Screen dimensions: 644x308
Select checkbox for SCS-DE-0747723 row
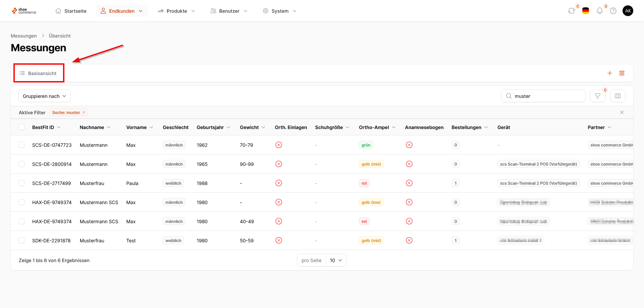pos(21,145)
